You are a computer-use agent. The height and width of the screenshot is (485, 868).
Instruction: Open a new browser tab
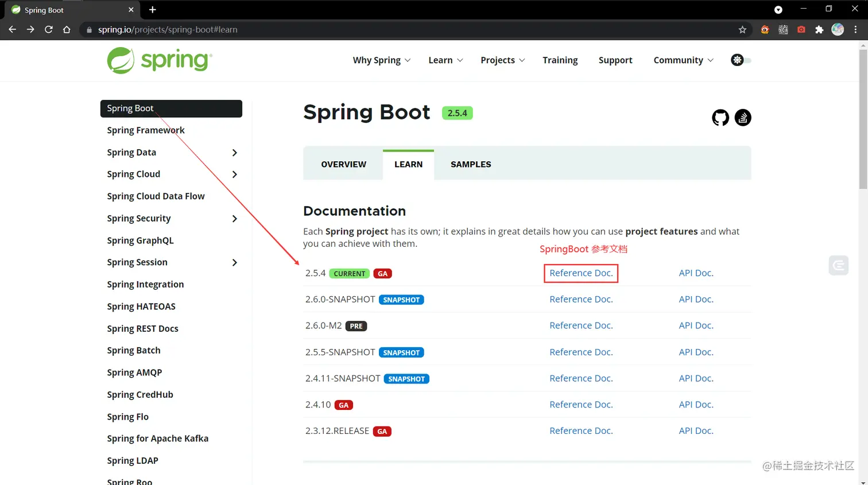(153, 10)
